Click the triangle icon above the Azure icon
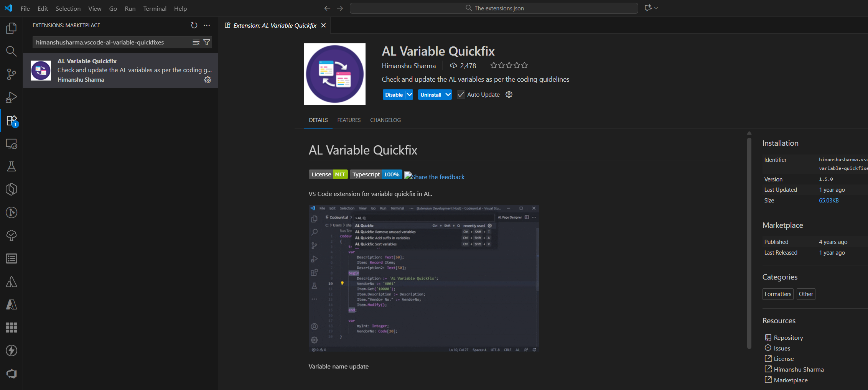This screenshot has width=868, height=390. coord(12,281)
